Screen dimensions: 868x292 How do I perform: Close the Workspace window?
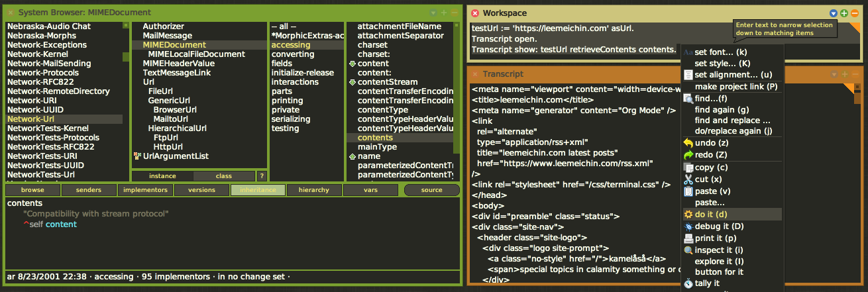pyautogui.click(x=475, y=13)
